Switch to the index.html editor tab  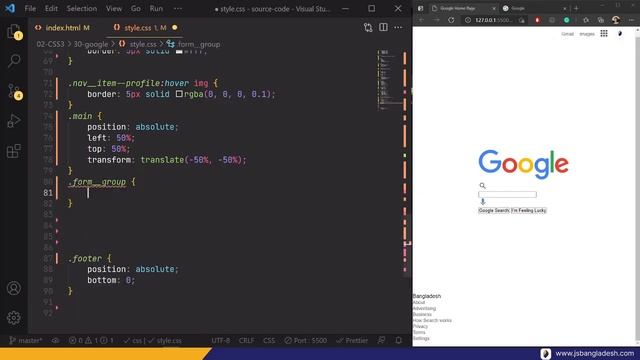coord(62,28)
